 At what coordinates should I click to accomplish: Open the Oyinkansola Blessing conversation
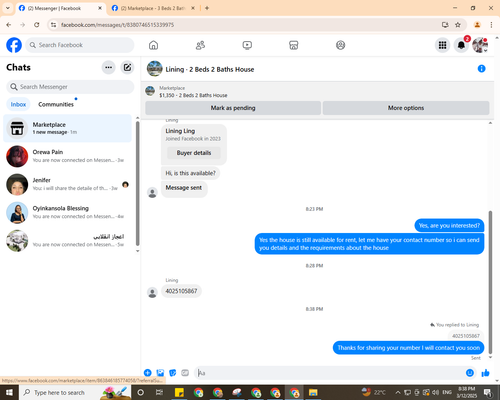click(x=67, y=213)
